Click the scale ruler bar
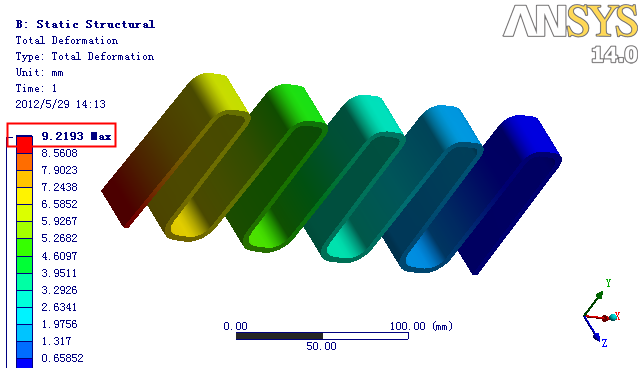This screenshot has width=644, height=368. (x=322, y=336)
